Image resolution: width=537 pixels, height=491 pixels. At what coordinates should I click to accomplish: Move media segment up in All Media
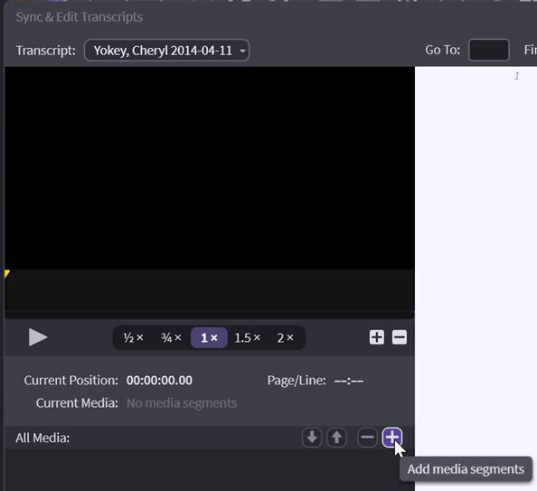point(337,437)
